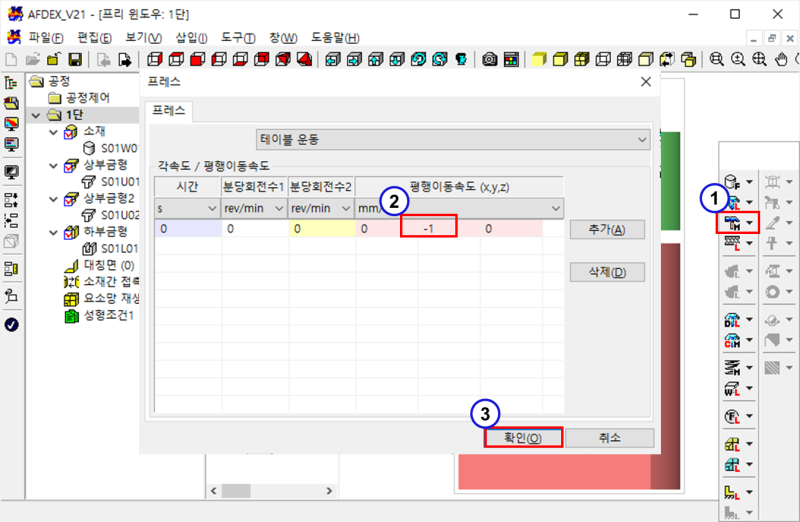This screenshot has width=800, height=522.
Task: Click the 추가(A) button
Action: [607, 230]
